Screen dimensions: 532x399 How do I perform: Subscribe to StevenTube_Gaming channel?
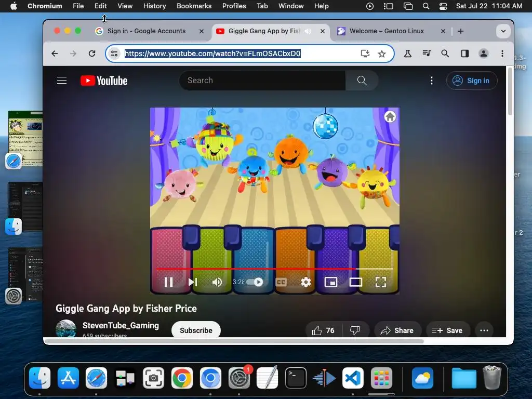click(196, 330)
